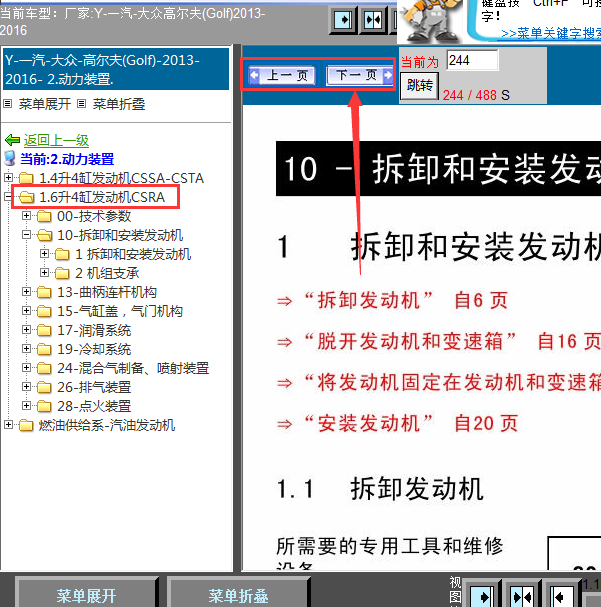Click the 244 / 488 page counter
Viewport: 601px width, 607px height.
click(469, 95)
